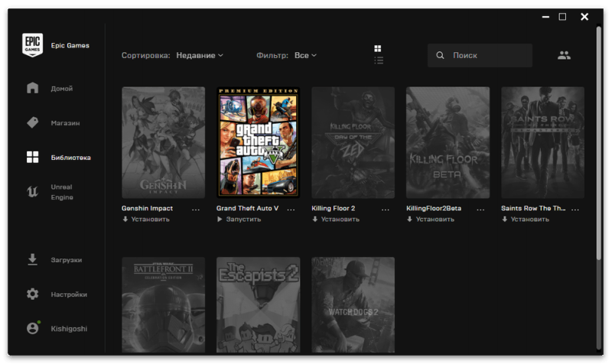The height and width of the screenshot is (364, 612).
Task: Open The Escapists 2 cover thumbnail
Action: (258, 304)
